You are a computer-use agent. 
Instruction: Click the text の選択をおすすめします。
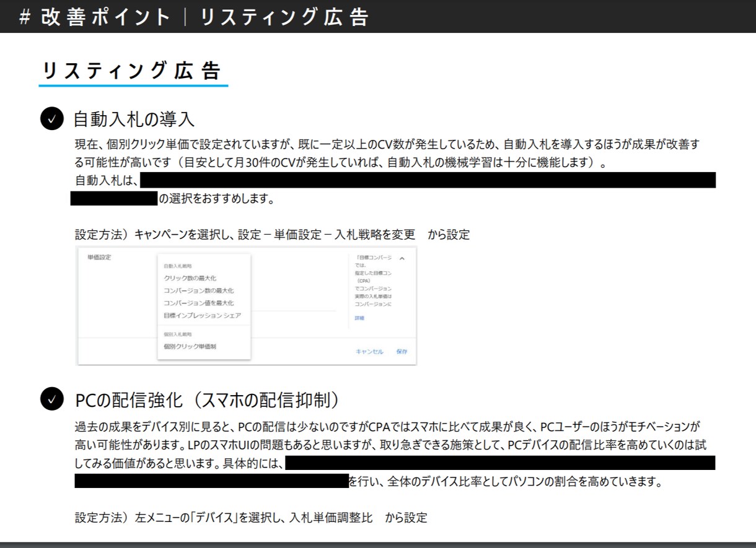(217, 199)
